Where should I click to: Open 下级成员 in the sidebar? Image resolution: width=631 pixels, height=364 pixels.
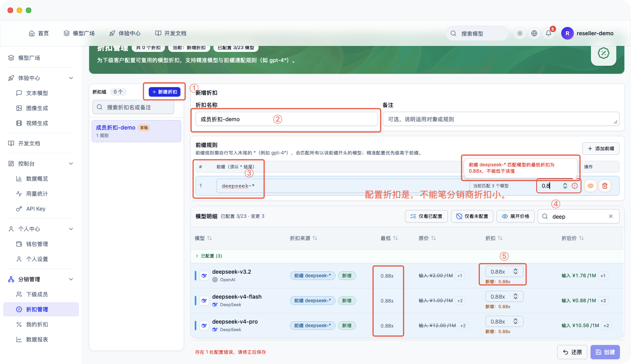click(41, 294)
